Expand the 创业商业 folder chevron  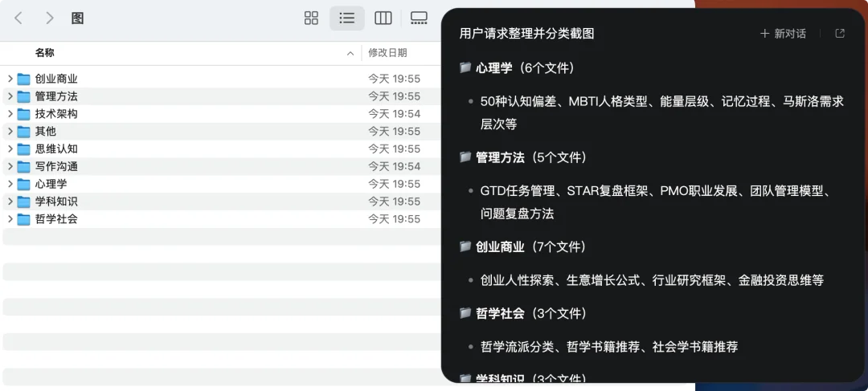click(x=10, y=79)
